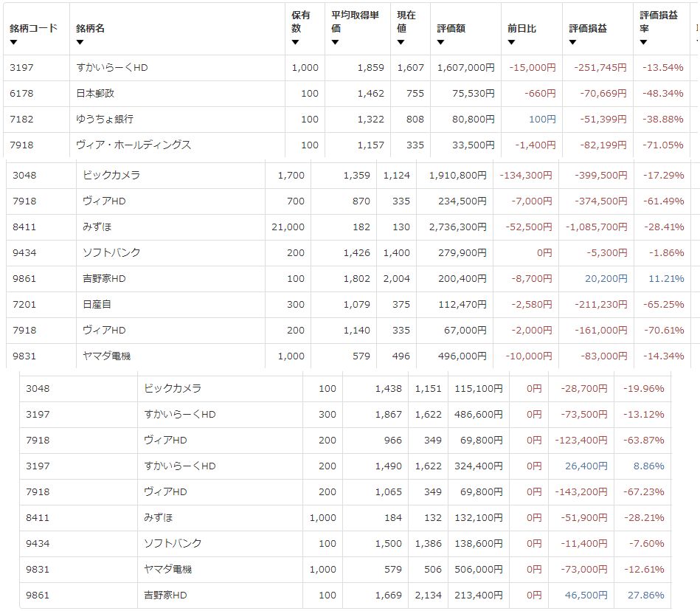700x611 pixels.
Task: Open the ヴィア・ホールディングス stock entry
Action: (134, 145)
